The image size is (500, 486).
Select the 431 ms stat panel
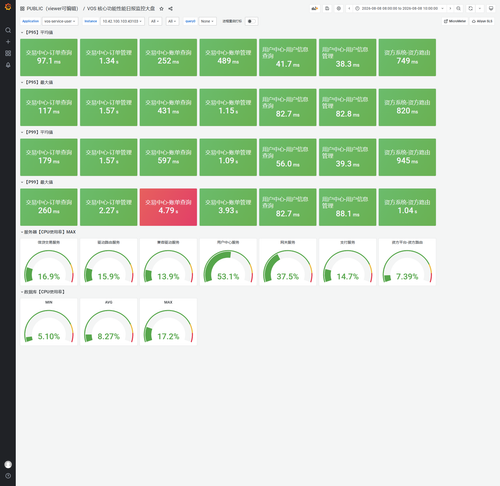[x=168, y=107]
